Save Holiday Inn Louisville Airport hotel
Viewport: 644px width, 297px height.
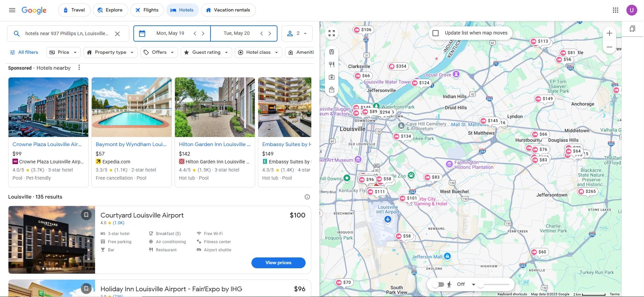coord(86,289)
